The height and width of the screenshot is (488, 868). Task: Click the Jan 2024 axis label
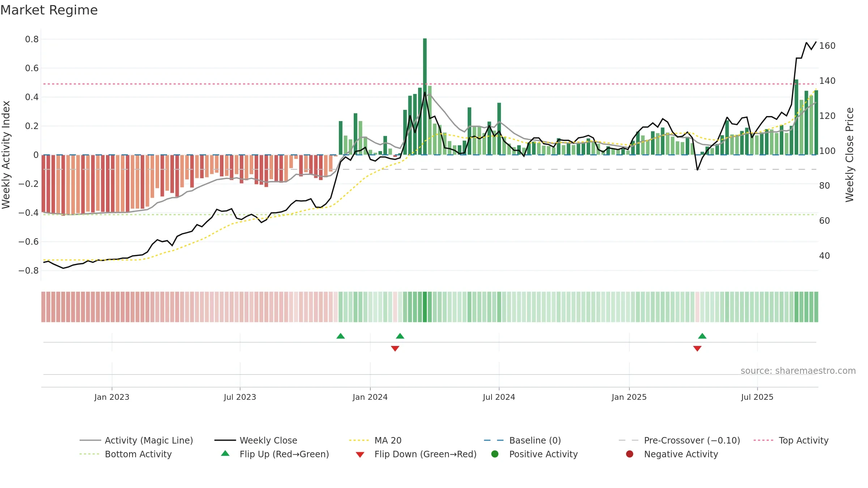[370, 397]
